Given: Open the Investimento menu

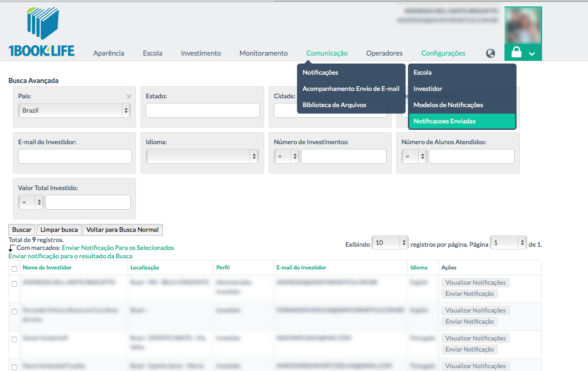Looking at the screenshot, I should coord(201,53).
